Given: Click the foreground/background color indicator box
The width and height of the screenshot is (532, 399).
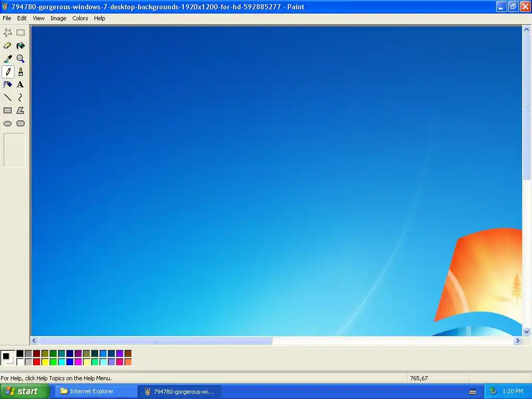Looking at the screenshot, I should [7, 358].
